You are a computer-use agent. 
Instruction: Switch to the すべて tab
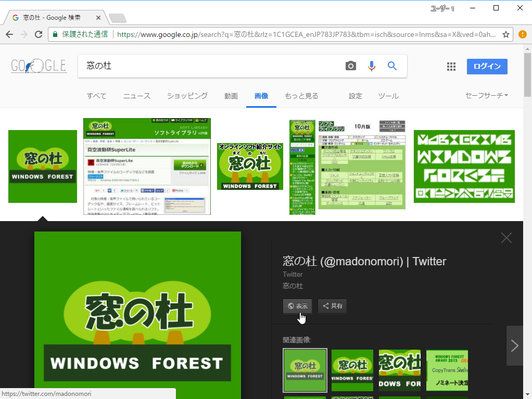tap(96, 96)
